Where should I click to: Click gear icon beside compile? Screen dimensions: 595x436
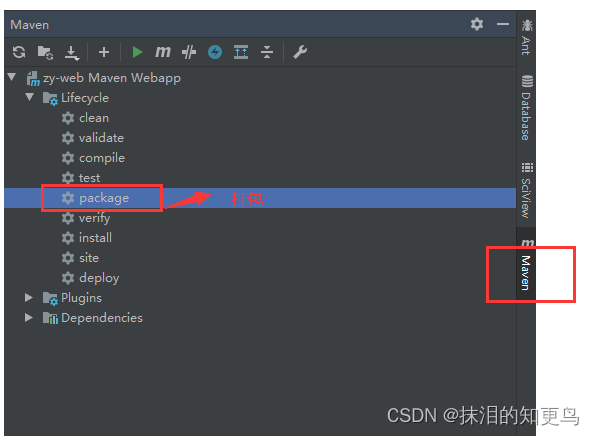tap(68, 158)
